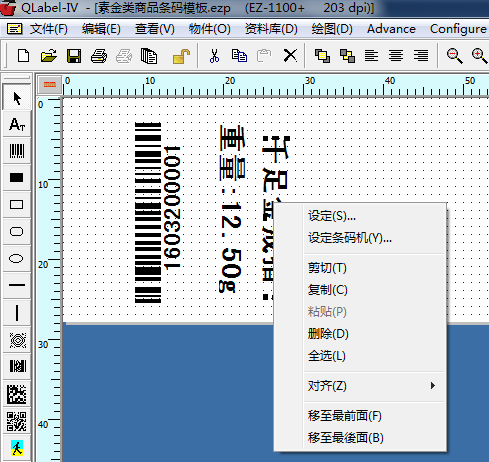Select the Barcode tool

tap(17, 151)
